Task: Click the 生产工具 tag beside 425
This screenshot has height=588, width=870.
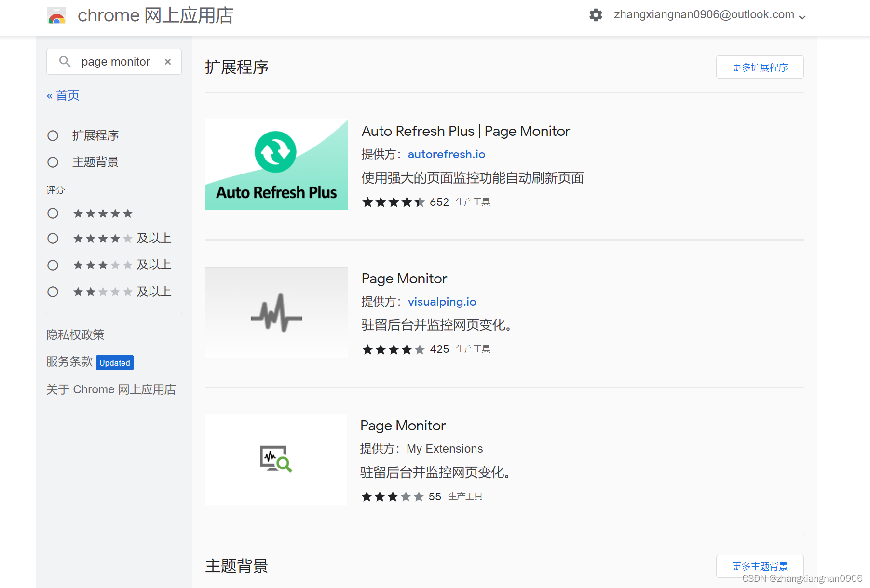Action: tap(473, 349)
